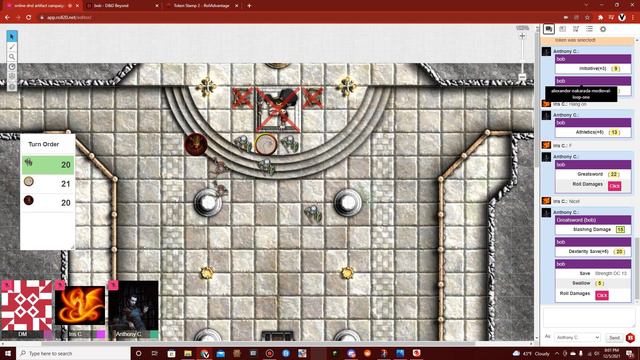Select the third turn order entry with 20
640x360 pixels.
coord(48,202)
